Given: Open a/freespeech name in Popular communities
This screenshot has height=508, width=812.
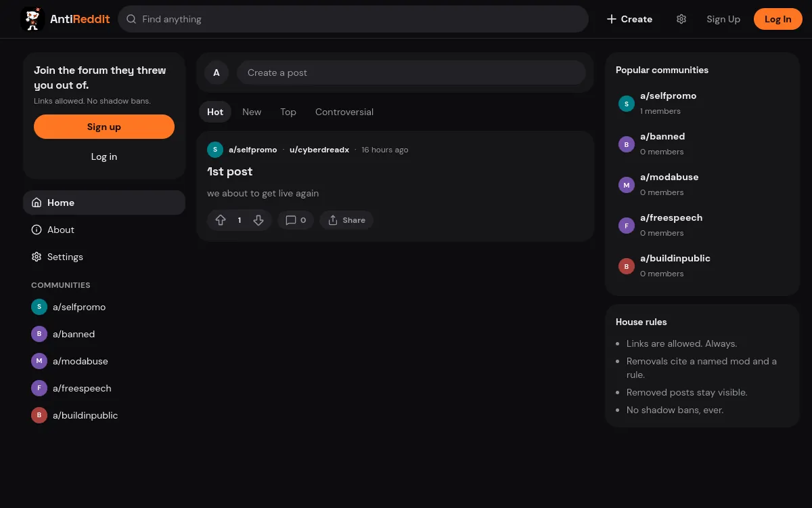Looking at the screenshot, I should [x=671, y=217].
